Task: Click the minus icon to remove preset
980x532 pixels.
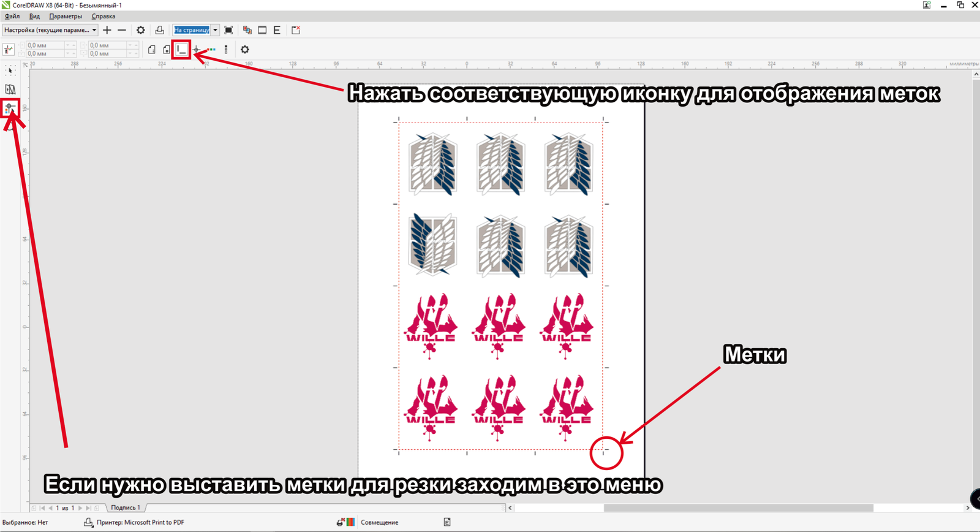Action: tap(122, 30)
